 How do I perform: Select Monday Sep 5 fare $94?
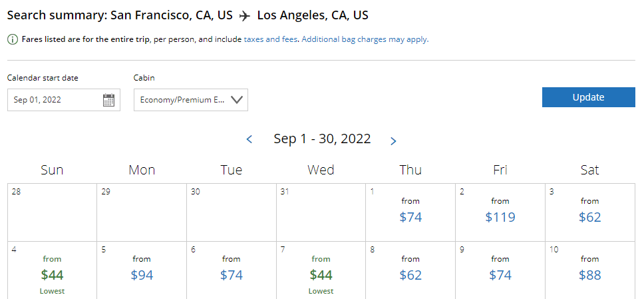click(x=142, y=274)
